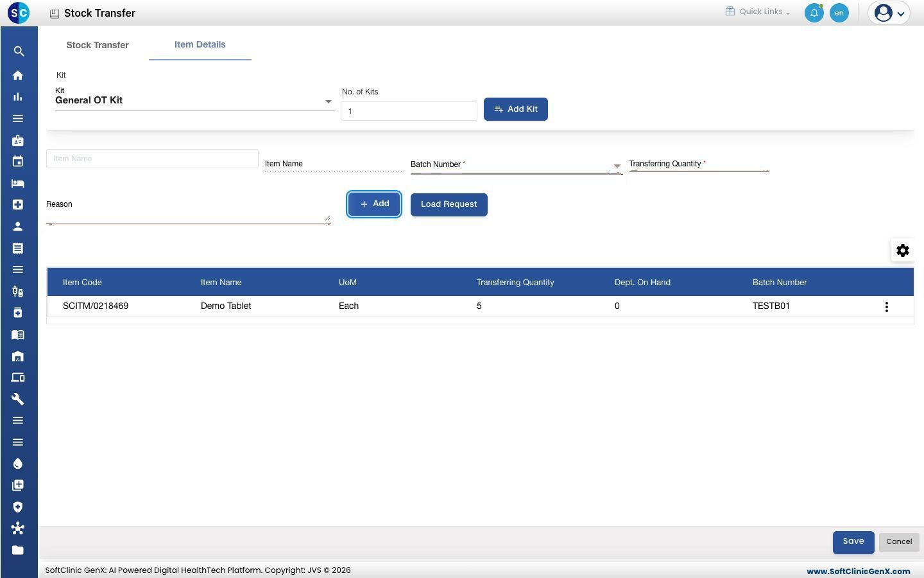This screenshot has height=578, width=924.
Task: Change language using the en button
Action: [x=839, y=13]
